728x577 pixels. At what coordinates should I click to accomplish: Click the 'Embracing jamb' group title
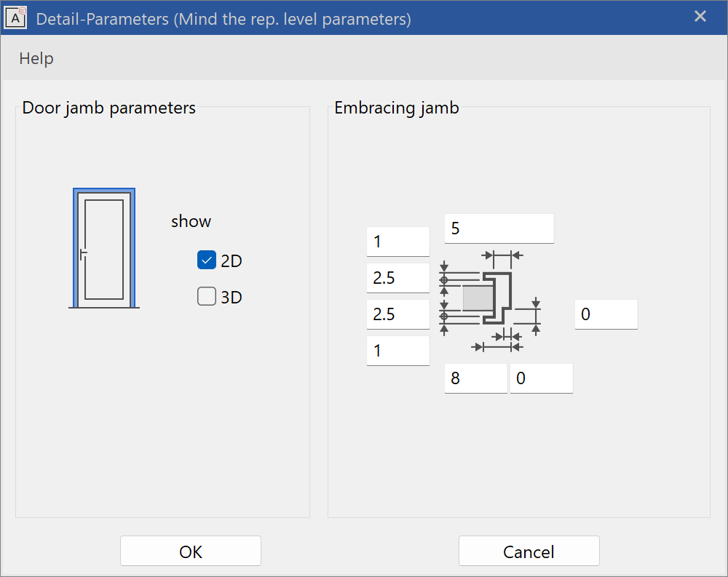point(397,108)
